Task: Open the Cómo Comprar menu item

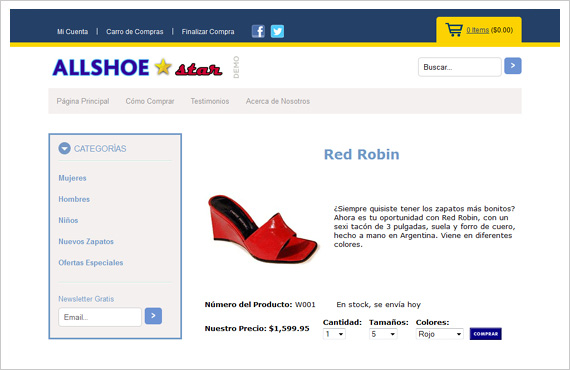Action: click(150, 101)
